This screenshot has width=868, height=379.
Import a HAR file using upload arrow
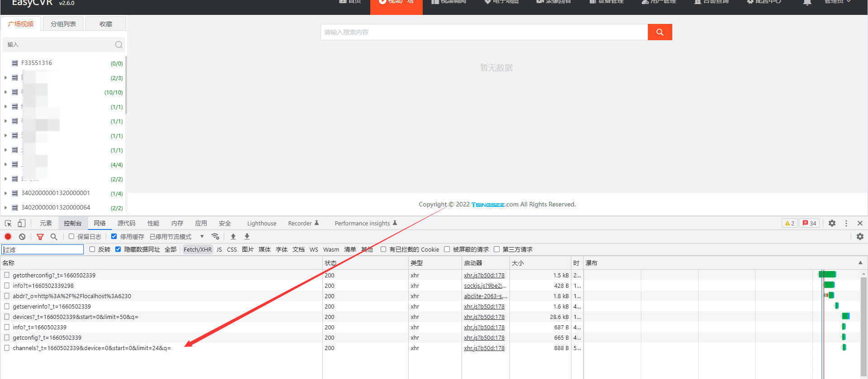(233, 236)
